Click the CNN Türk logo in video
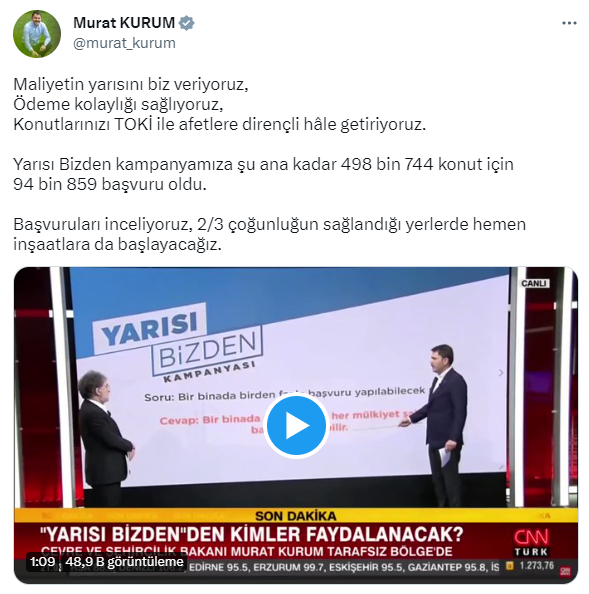 (531, 542)
